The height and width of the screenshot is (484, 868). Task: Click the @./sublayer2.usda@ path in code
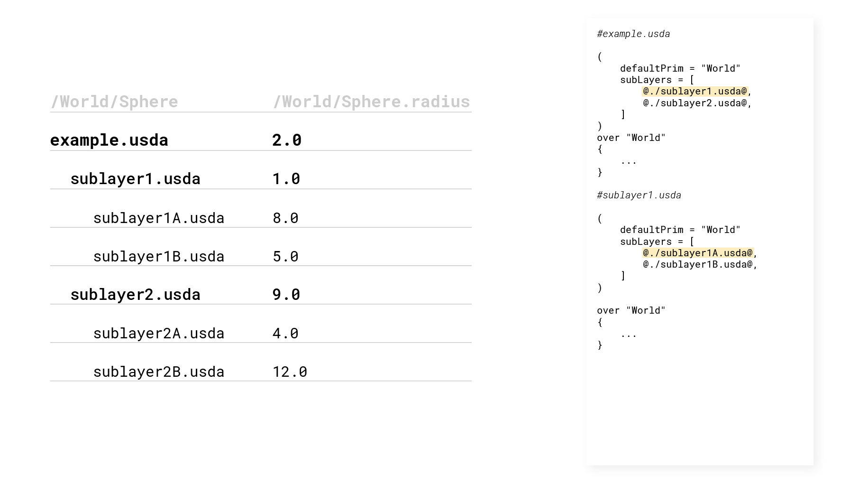[x=695, y=103]
